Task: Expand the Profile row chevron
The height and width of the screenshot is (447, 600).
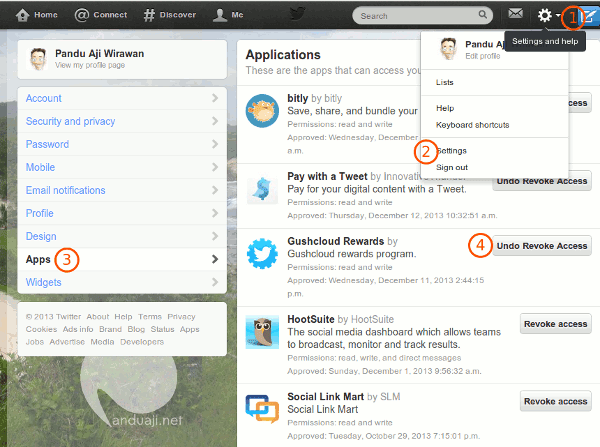Action: (x=215, y=213)
